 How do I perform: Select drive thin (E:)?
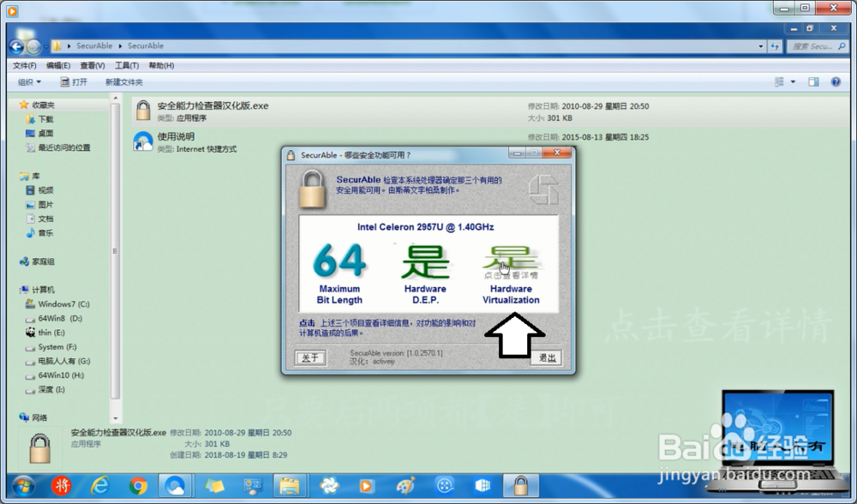coord(51,333)
